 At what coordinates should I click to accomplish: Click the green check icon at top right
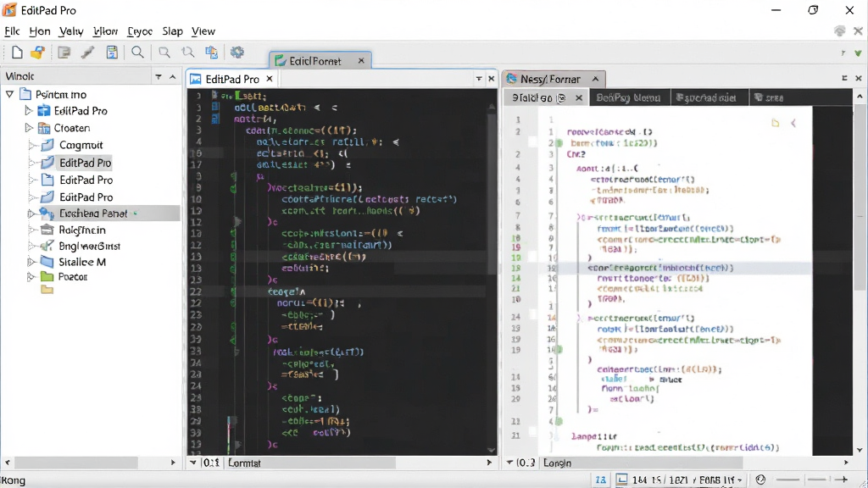click(858, 53)
